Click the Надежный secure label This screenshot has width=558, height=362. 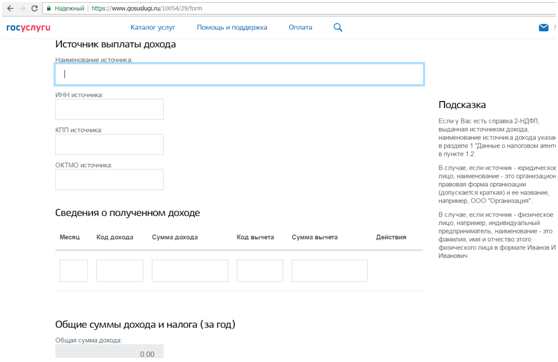69,8
